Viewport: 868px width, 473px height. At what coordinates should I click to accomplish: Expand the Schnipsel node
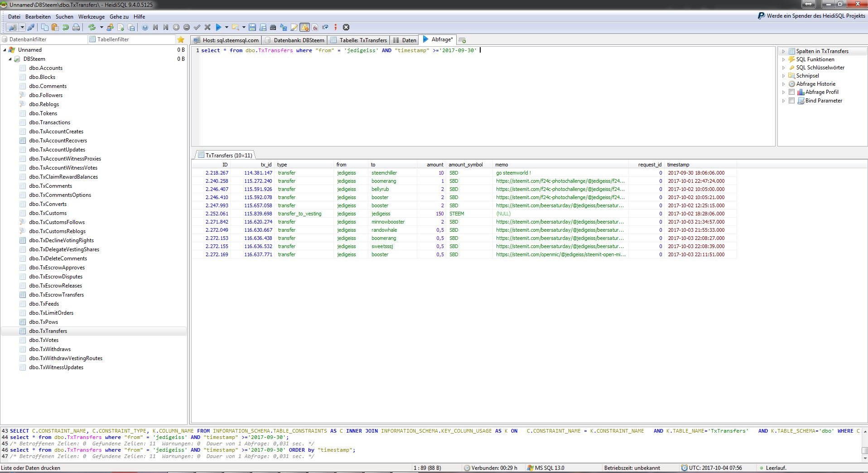pos(783,76)
